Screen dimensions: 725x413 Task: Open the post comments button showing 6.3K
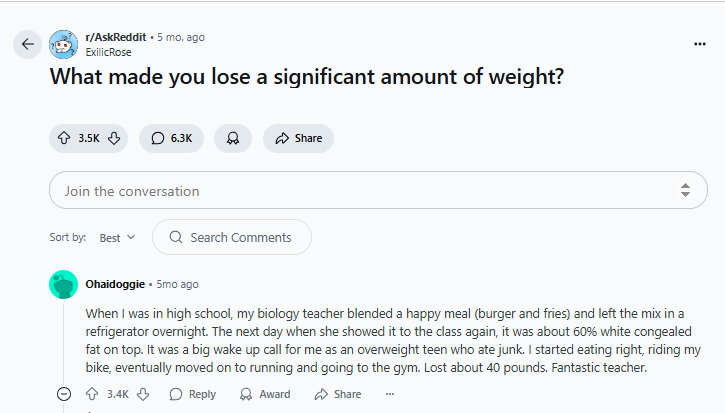point(171,138)
